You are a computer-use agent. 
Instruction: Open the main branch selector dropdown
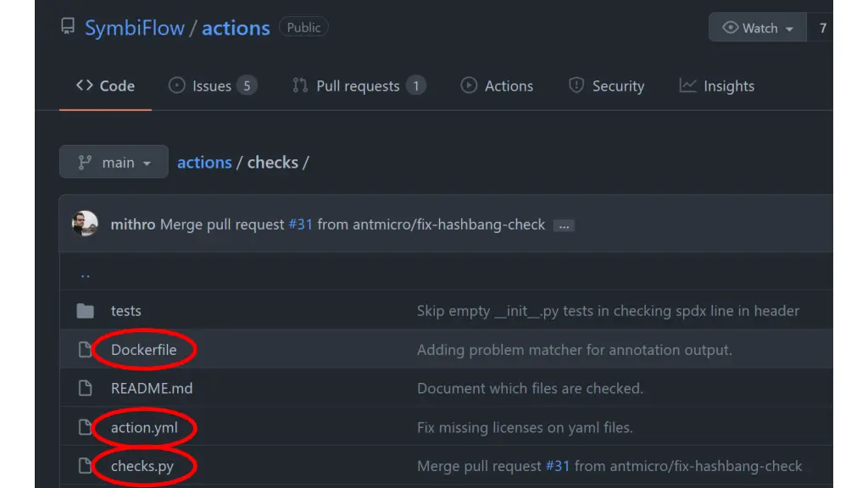point(114,162)
